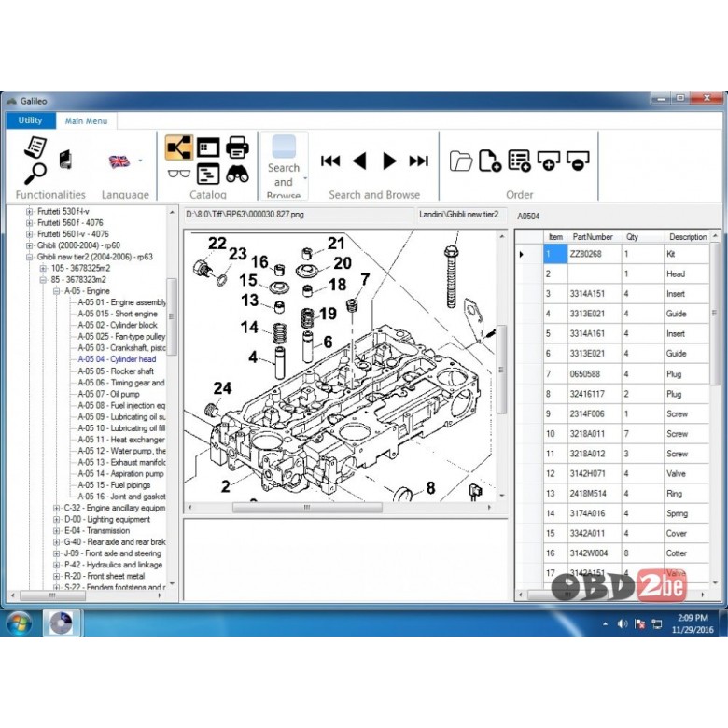Select part number ZZ80268 cell
Viewport: 728px width, 728px height.
pyautogui.click(x=595, y=254)
